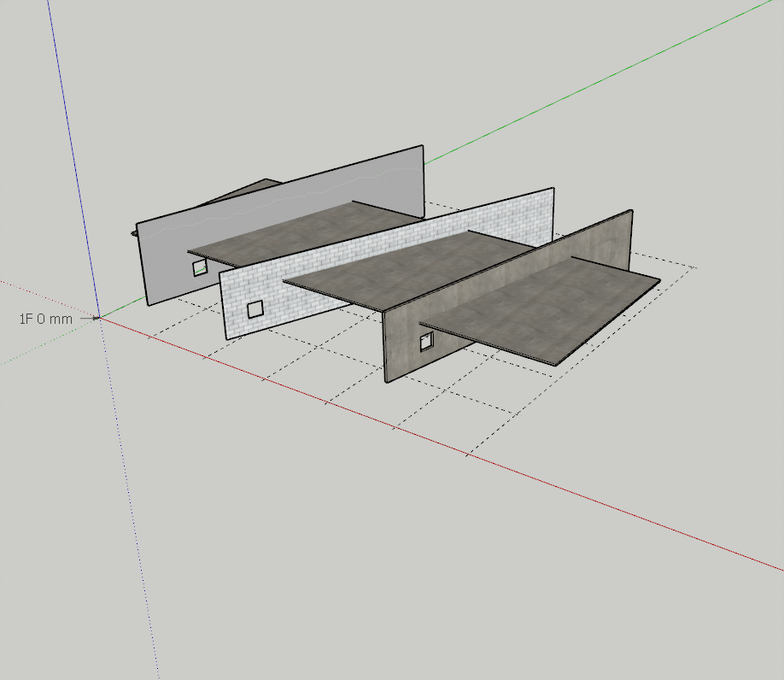
Task: Click the dotted blue axis below origin
Action: click(128, 495)
